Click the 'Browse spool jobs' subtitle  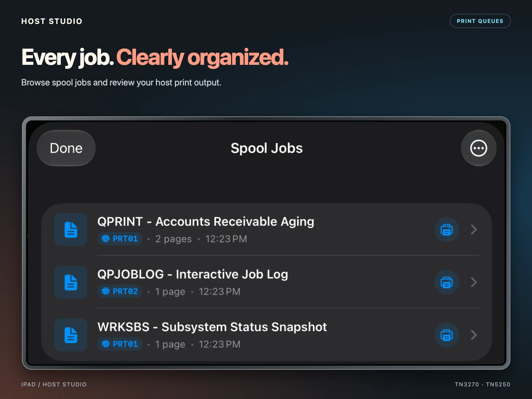(x=121, y=82)
